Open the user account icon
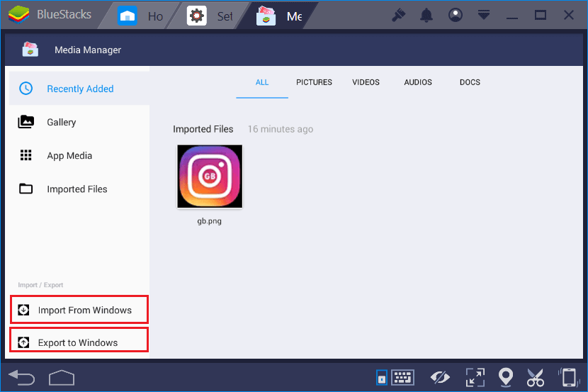Screen dimensions: 588x392 456,15
